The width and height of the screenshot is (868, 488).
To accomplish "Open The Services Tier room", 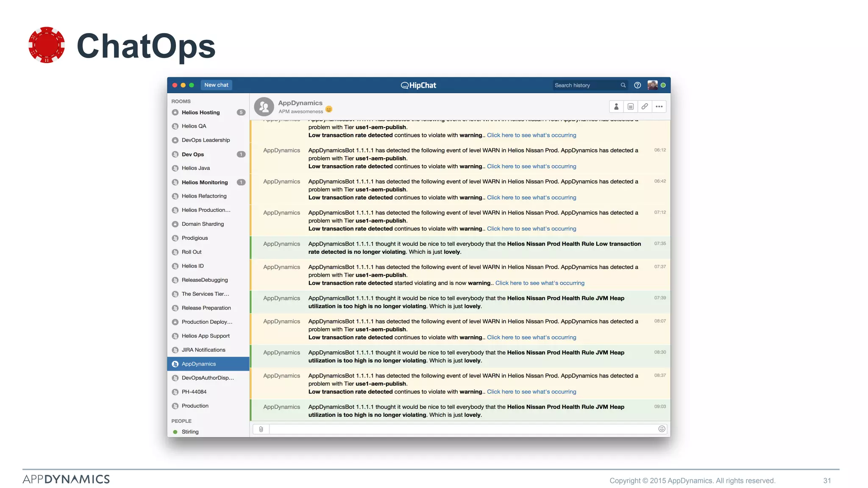I will 208,294.
